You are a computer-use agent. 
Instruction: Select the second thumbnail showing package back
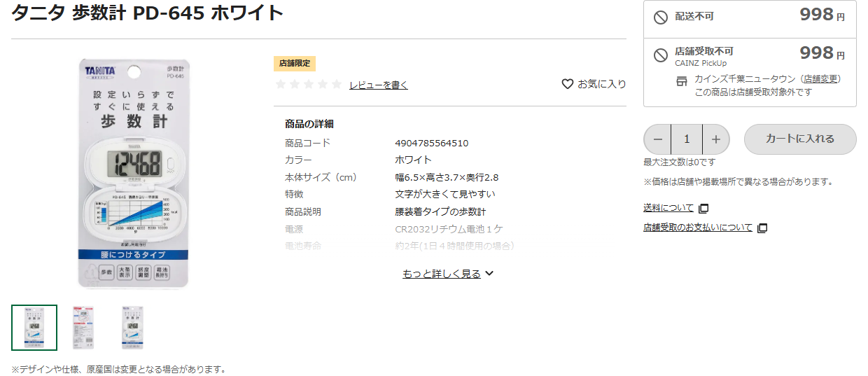click(83, 328)
